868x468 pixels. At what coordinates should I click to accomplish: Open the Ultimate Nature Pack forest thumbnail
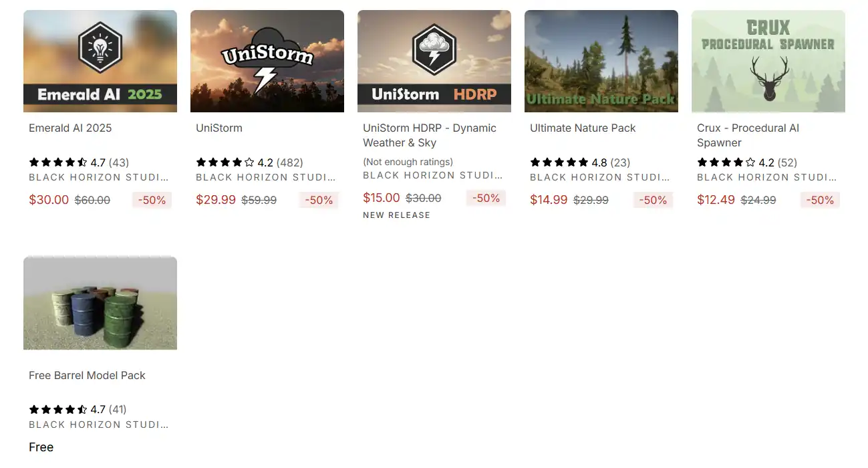coord(601,61)
